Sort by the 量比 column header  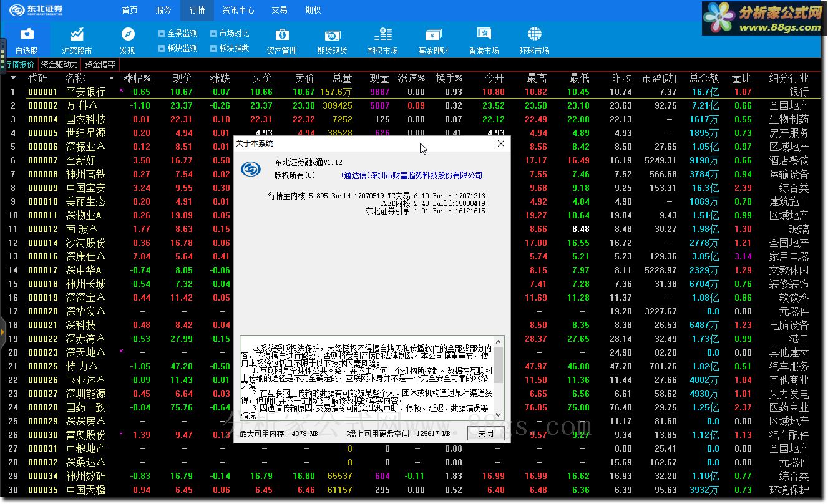click(742, 78)
